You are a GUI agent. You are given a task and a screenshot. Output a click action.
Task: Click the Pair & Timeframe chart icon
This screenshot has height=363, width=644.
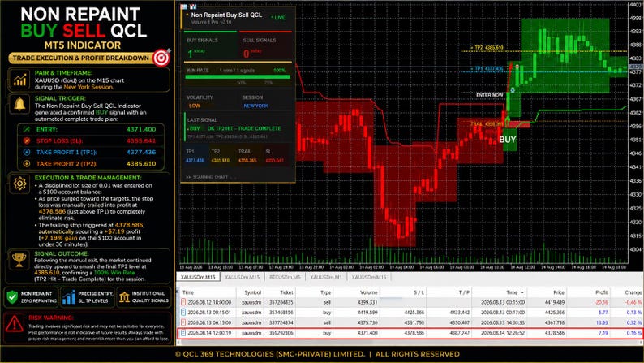coord(19,80)
